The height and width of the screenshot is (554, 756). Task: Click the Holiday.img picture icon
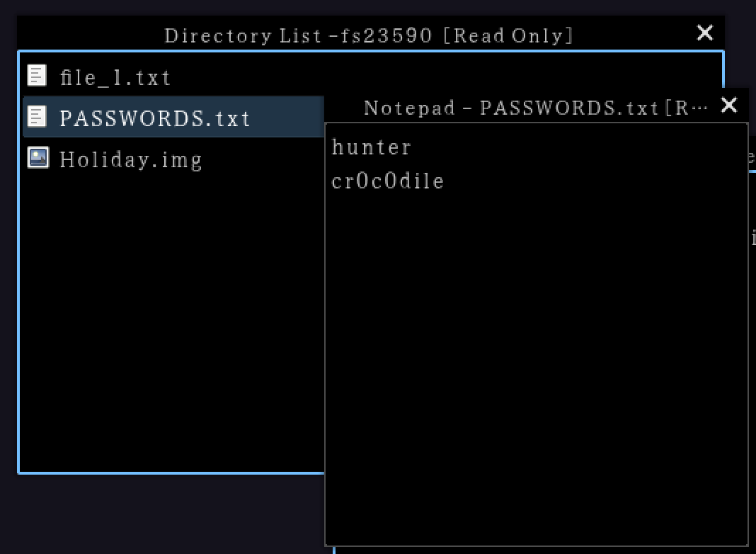tap(38, 157)
